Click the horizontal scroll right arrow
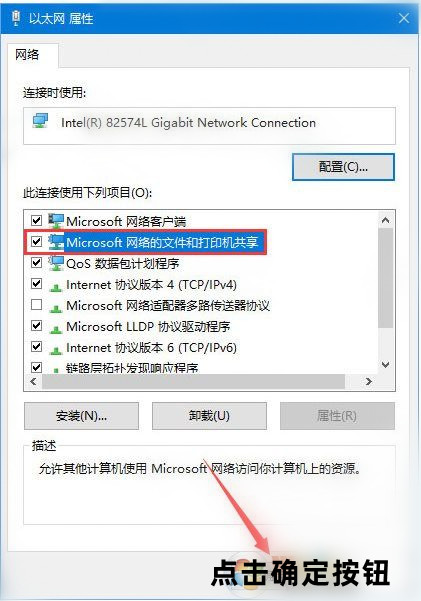 coord(368,381)
